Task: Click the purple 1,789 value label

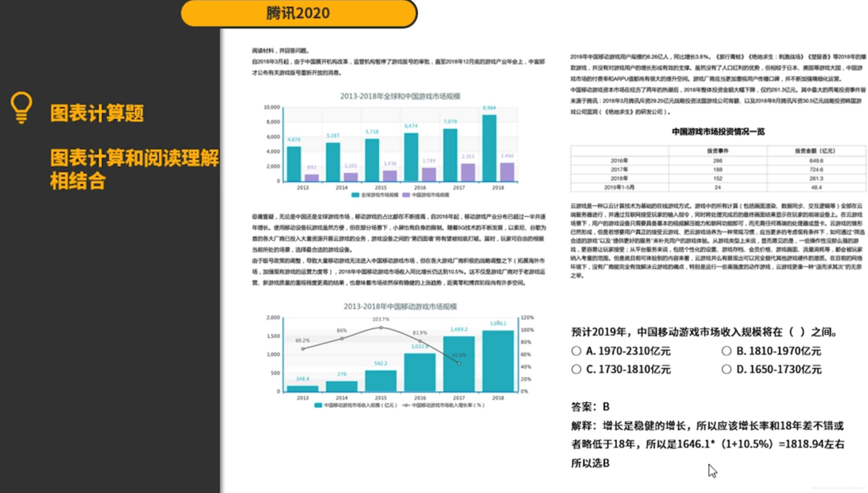Action: (x=429, y=161)
